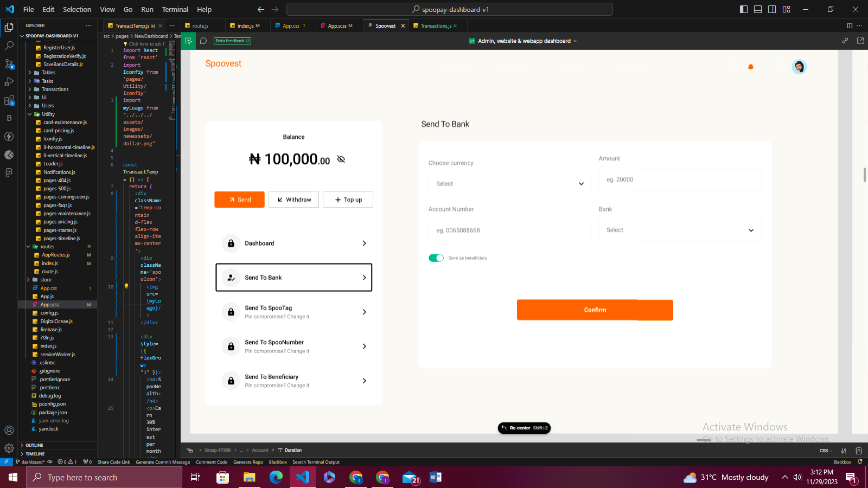868x488 pixels.
Task: Click the orange notification bell
Action: tap(751, 67)
